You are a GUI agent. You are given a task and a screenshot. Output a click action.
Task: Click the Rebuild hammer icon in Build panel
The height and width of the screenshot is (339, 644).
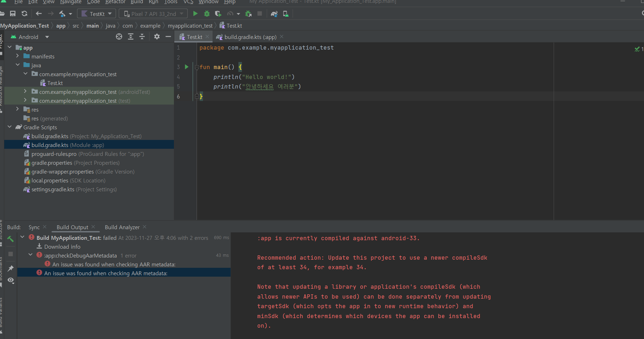tap(11, 239)
